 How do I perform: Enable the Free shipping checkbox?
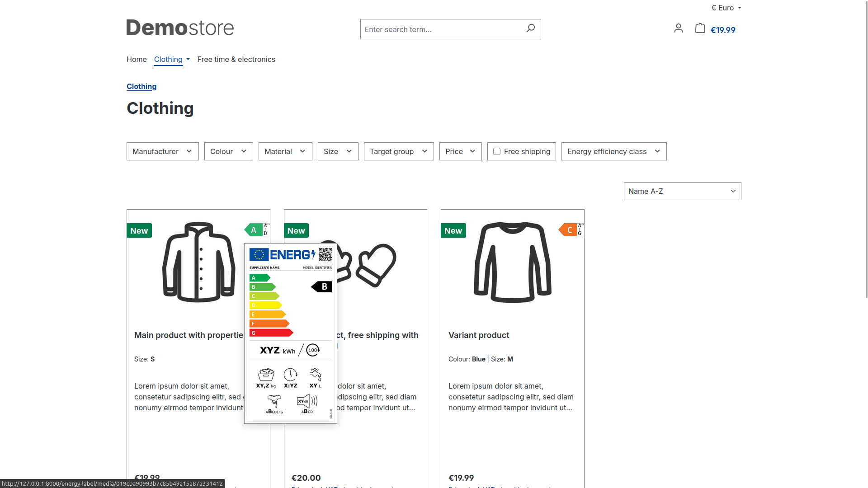point(497,151)
